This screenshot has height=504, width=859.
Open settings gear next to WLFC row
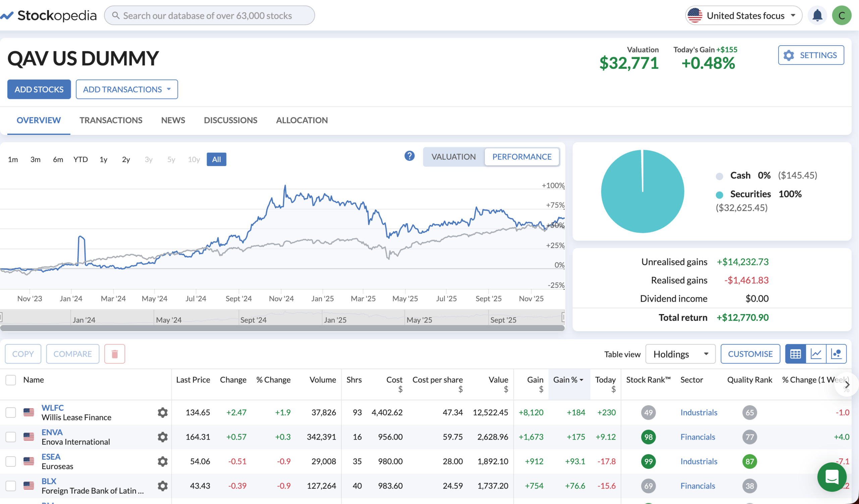pyautogui.click(x=163, y=412)
